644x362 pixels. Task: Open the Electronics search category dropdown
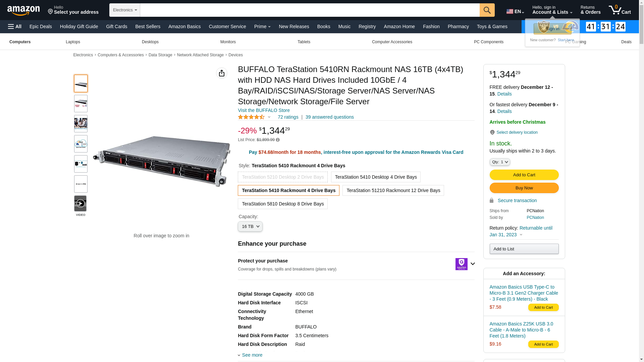click(124, 10)
